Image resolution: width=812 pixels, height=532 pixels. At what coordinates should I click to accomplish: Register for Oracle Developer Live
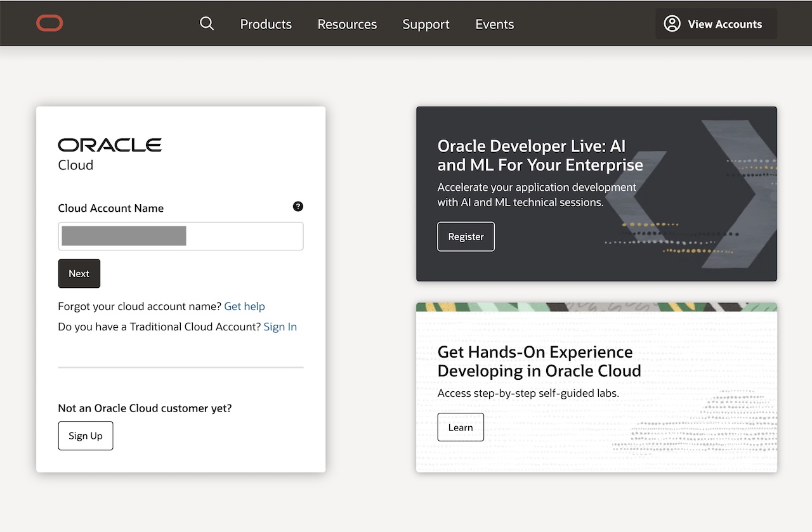[466, 237]
